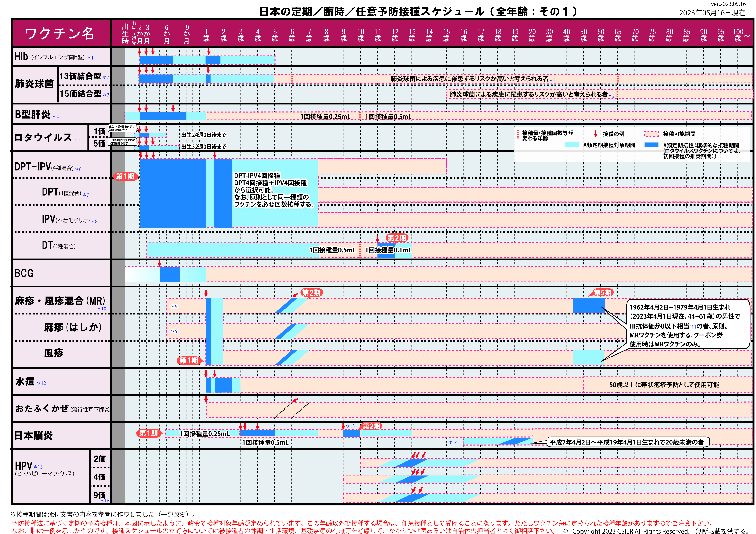756x534 pixels.
Task: Select the 水痘 row label
Action: 30,382
